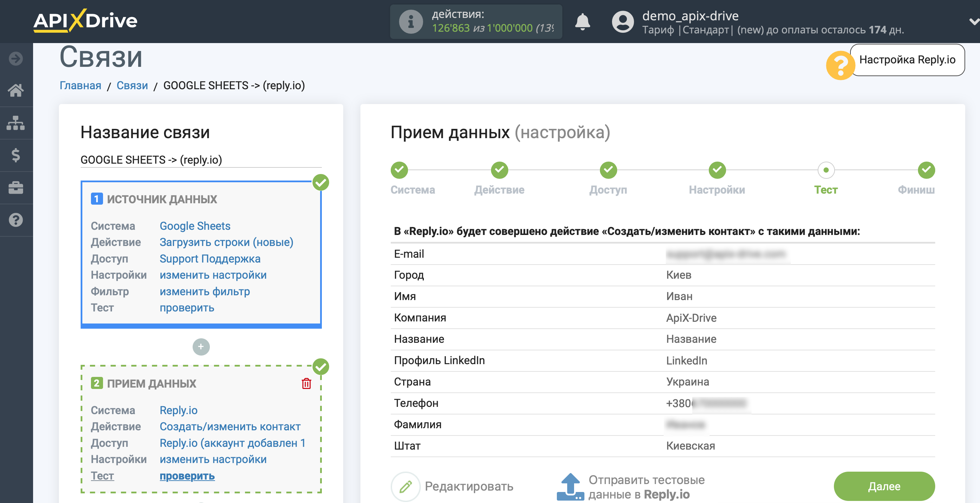Go to Главная breadcrumb link
The width and height of the screenshot is (980, 503).
[80, 85]
